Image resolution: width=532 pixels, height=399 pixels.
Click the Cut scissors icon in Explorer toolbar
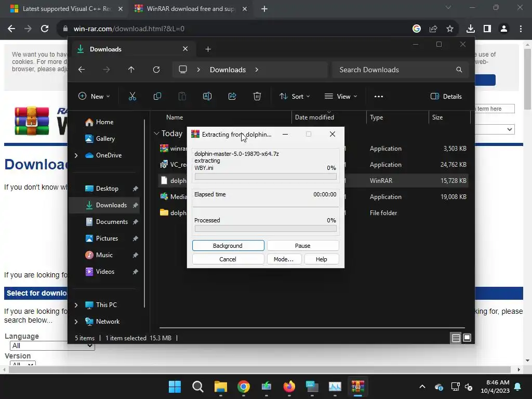click(132, 96)
